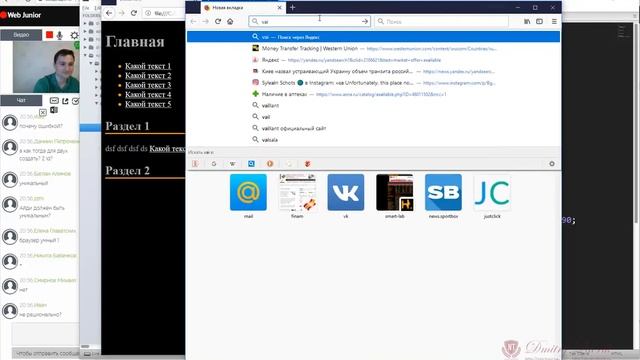640x360 pixels.
Task: Click the address bar containing "vai"
Action: point(309,21)
